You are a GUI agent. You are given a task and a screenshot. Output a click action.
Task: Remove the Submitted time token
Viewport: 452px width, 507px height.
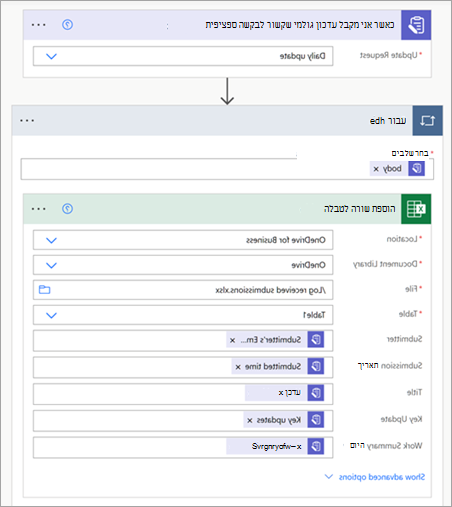(238, 367)
